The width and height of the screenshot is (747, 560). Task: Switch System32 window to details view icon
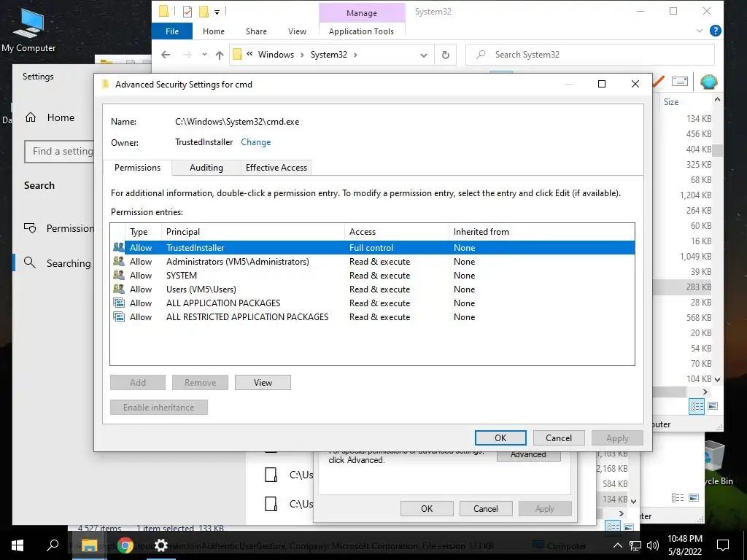(697, 406)
